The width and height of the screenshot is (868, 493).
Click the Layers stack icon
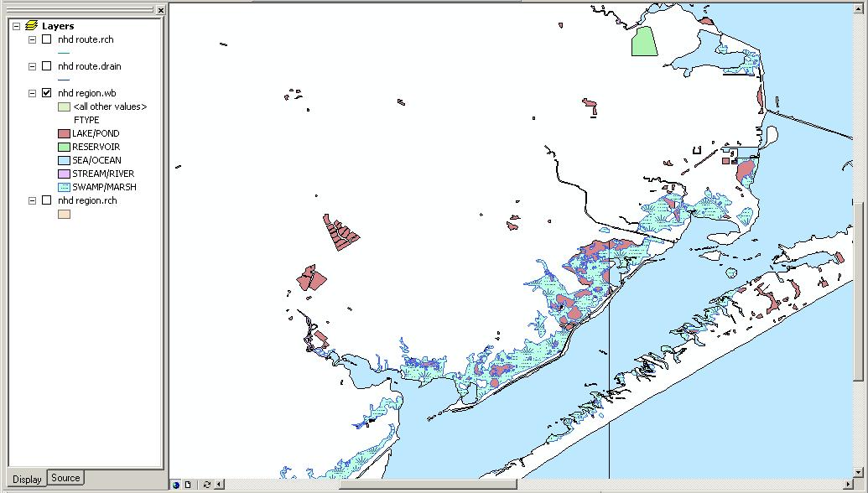[31, 26]
